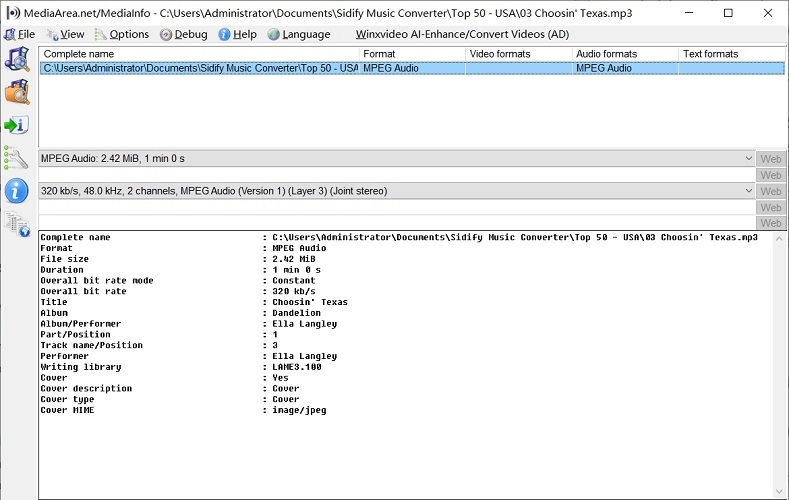This screenshot has height=500, width=789.
Task: Click the Export green arrow icon
Action: click(x=17, y=125)
